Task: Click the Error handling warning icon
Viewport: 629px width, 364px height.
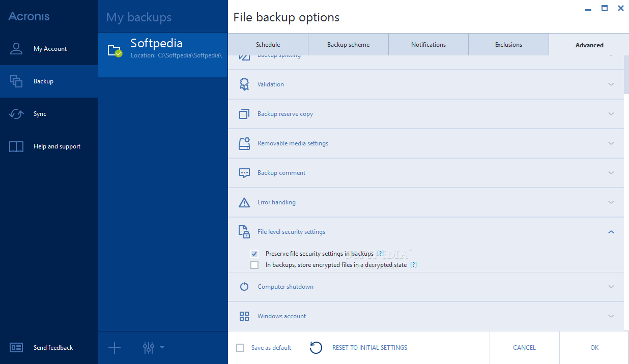Action: 244,202
